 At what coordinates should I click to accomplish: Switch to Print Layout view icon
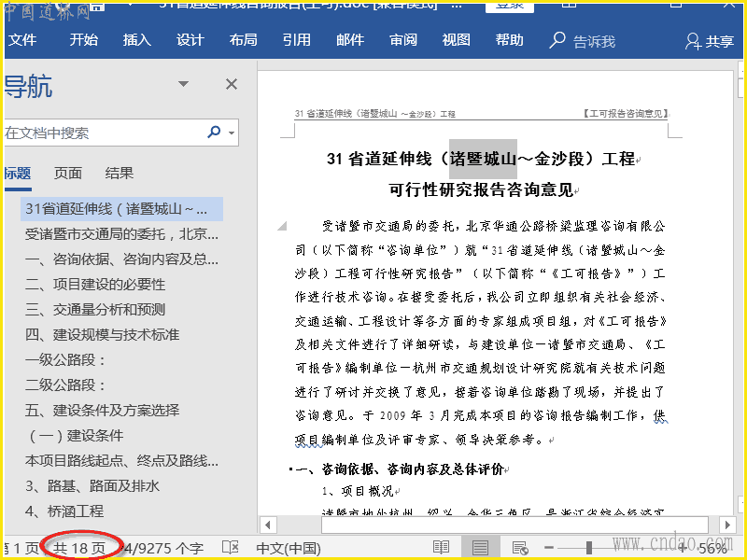click(x=480, y=548)
